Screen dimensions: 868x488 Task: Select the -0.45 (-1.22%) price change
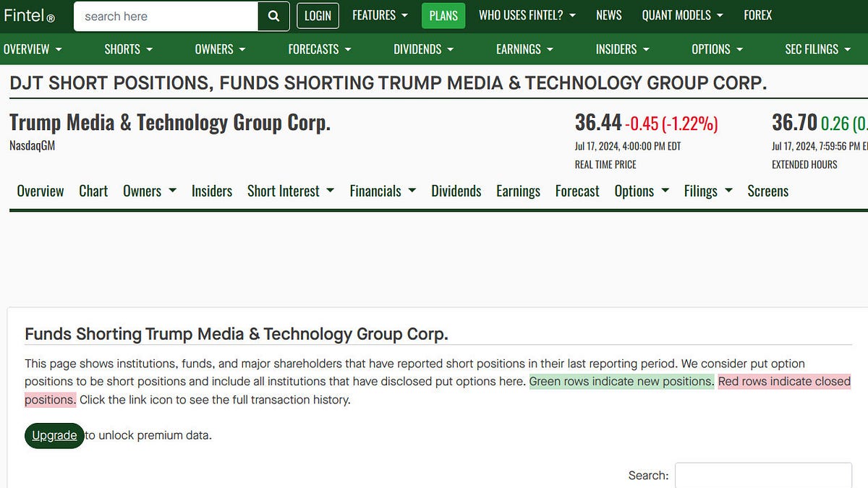671,124
